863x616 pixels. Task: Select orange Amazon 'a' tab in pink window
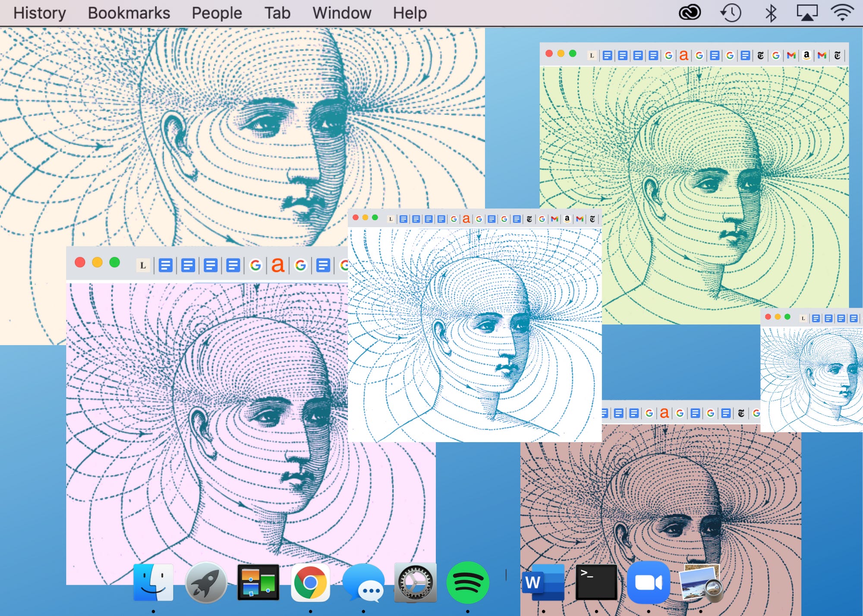point(278,264)
